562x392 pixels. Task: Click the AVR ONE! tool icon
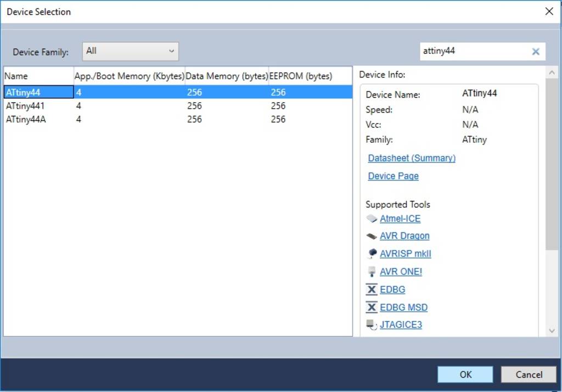coord(372,272)
